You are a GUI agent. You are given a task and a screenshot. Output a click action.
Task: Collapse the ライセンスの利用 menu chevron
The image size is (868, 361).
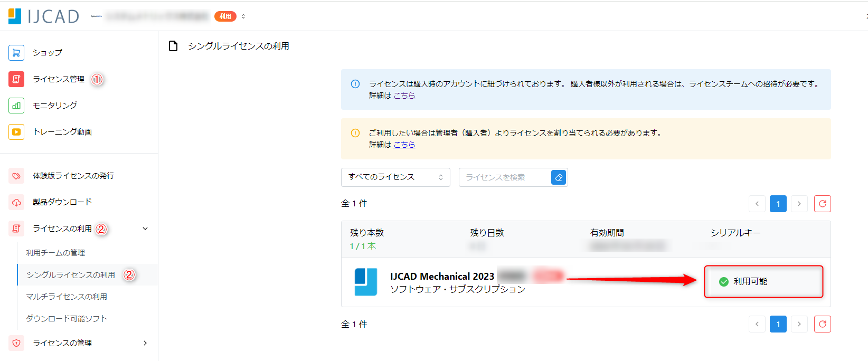(x=145, y=229)
